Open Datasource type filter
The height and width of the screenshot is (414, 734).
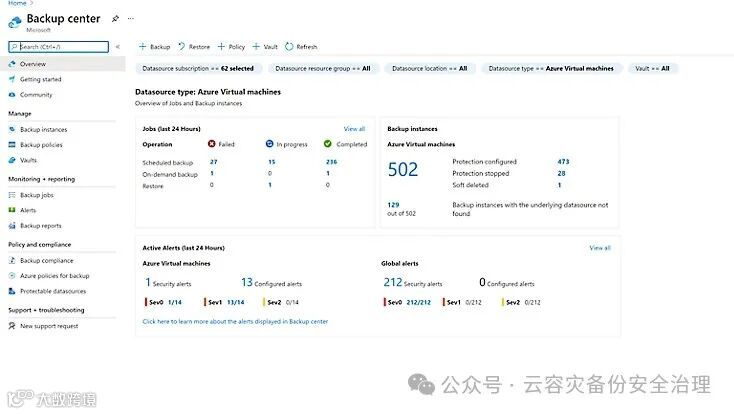pos(551,68)
